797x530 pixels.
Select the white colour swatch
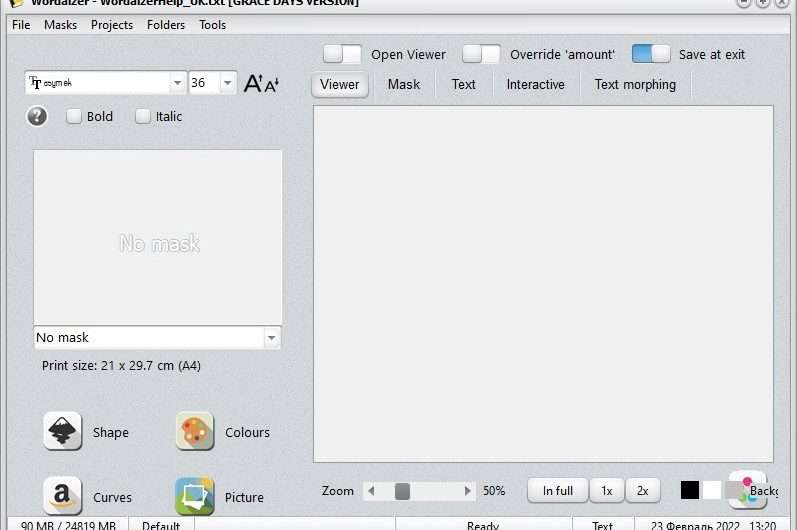point(712,490)
